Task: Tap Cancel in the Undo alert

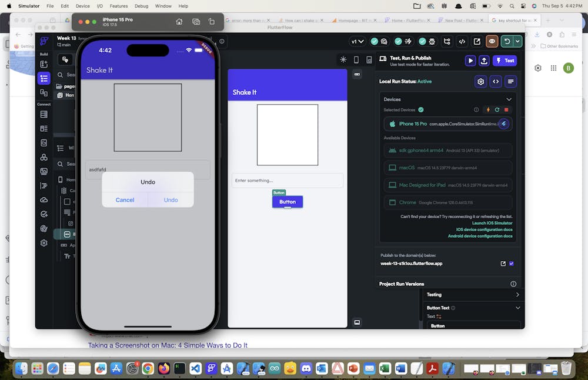Action: tap(125, 200)
